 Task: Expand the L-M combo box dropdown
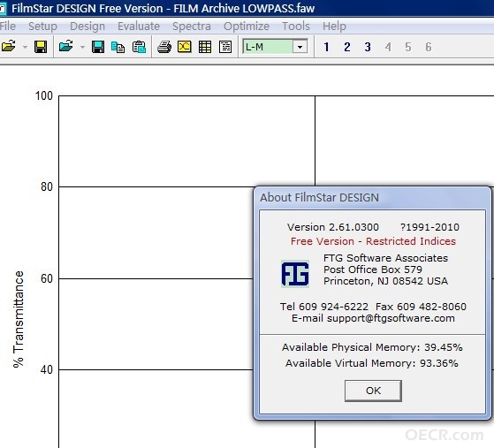tap(300, 47)
